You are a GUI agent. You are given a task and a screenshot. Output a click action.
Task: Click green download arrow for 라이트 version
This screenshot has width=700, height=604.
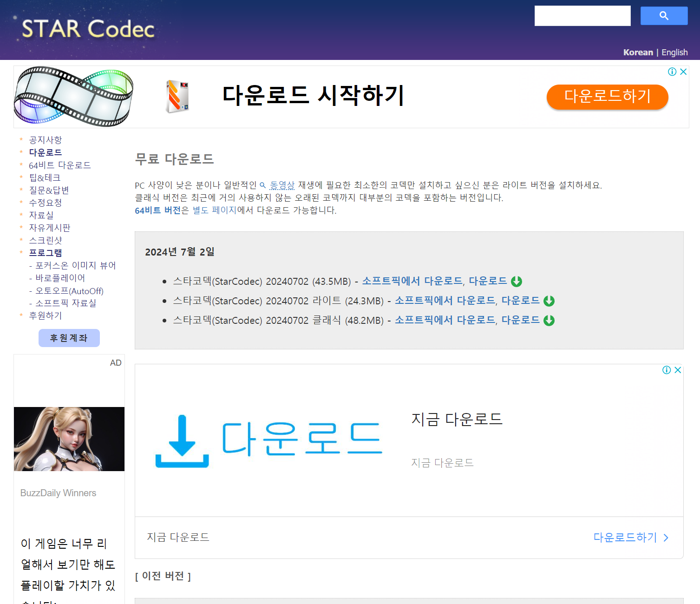(549, 301)
